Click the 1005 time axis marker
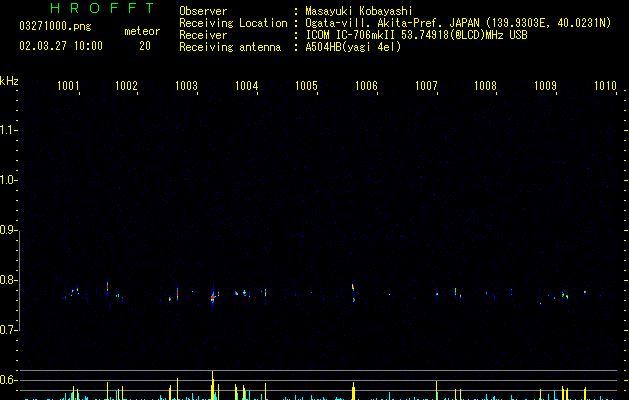This screenshot has width=629, height=400. pyautogui.click(x=306, y=86)
